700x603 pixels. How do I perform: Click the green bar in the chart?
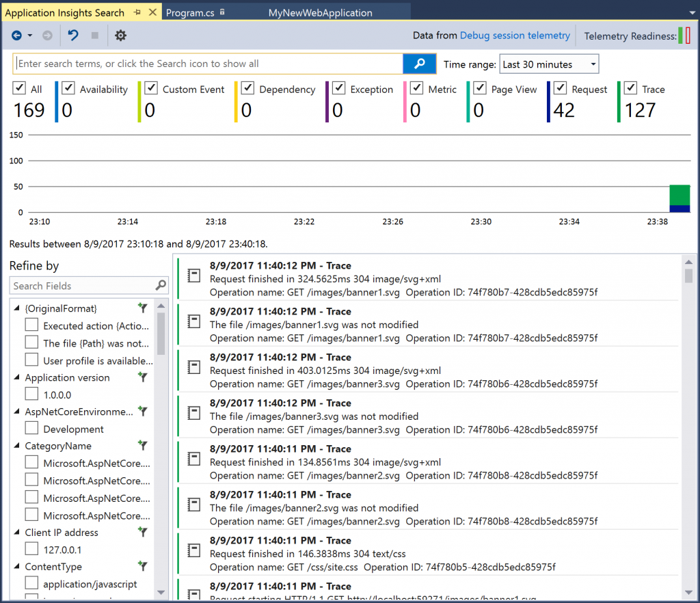pyautogui.click(x=679, y=195)
